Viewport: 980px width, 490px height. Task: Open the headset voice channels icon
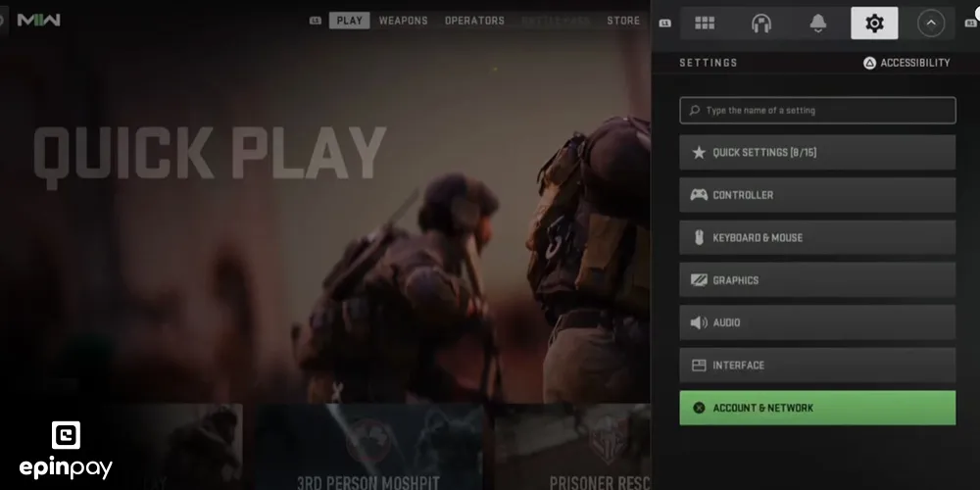tap(760, 24)
